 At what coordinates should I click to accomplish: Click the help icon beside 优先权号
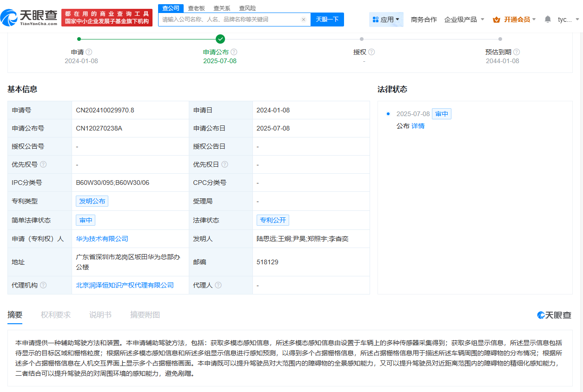click(x=43, y=164)
